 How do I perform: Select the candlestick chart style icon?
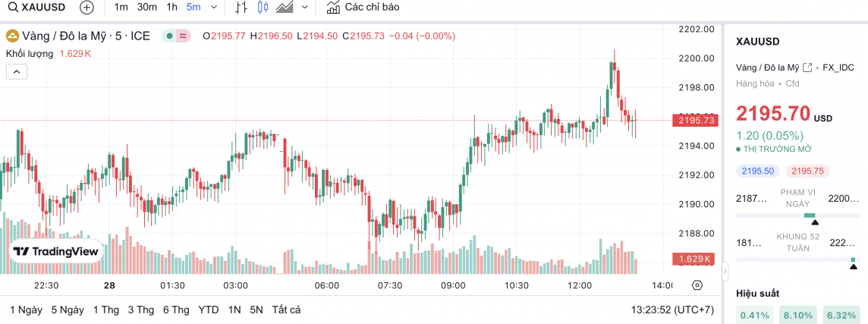(x=263, y=8)
